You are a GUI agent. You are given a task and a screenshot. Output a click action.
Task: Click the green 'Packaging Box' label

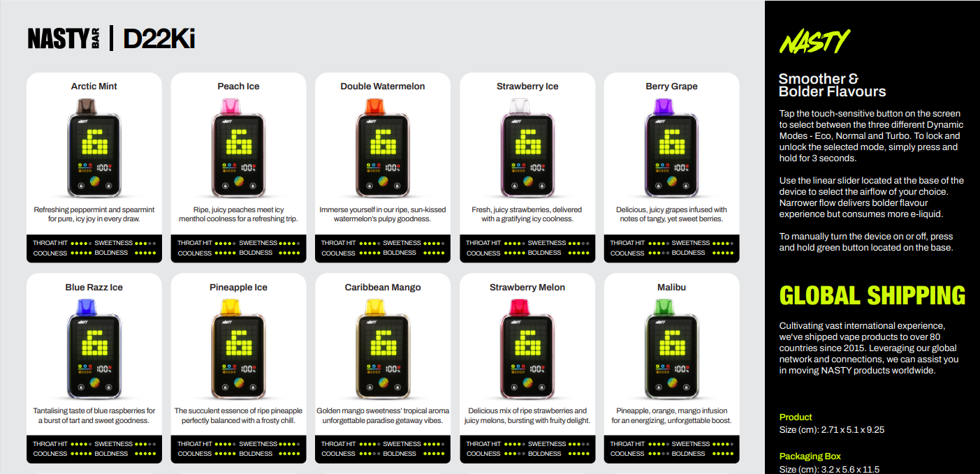pos(810,457)
